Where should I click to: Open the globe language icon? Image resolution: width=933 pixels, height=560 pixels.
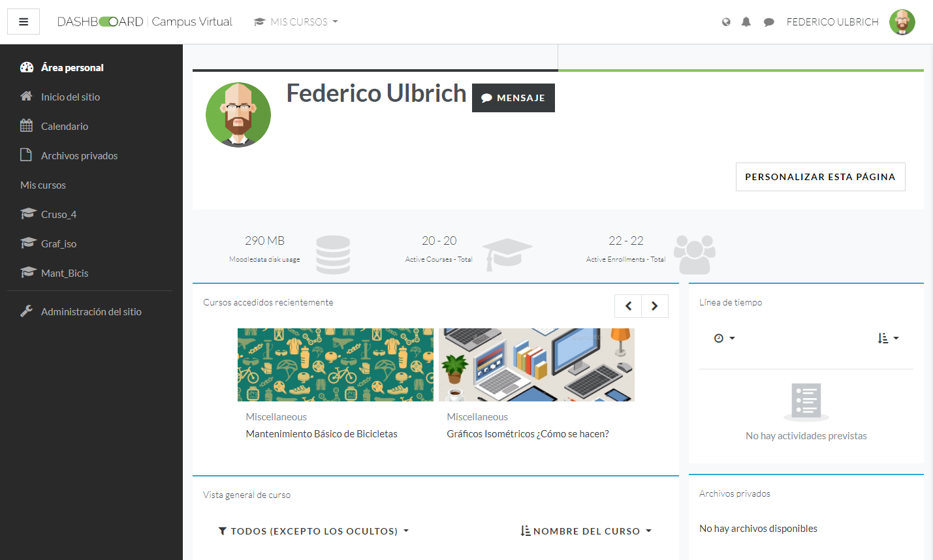tap(726, 22)
